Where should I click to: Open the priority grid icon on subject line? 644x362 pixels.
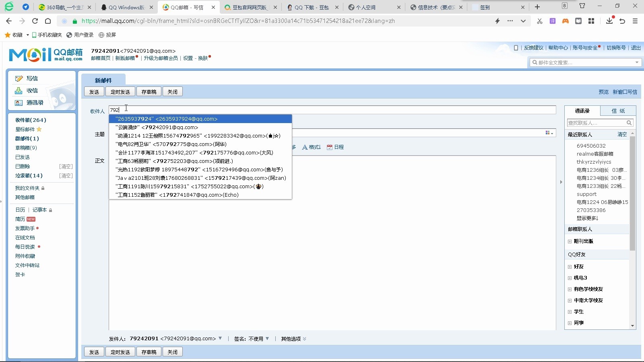coord(549,133)
